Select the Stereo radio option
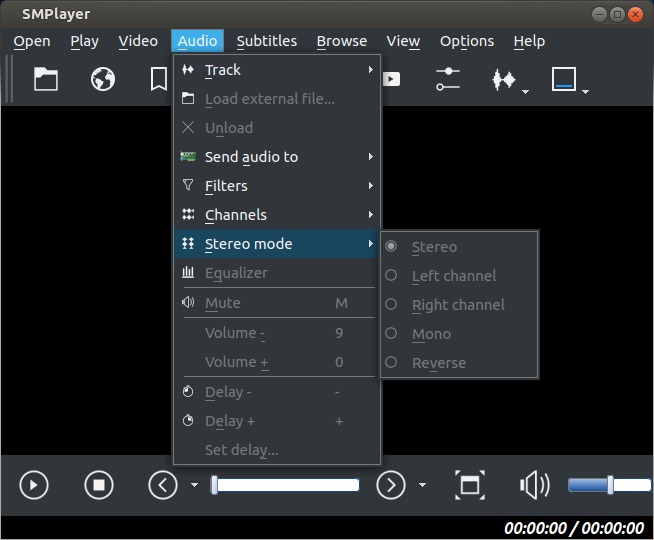Screen dimensions: 654x540 pyautogui.click(x=434, y=246)
